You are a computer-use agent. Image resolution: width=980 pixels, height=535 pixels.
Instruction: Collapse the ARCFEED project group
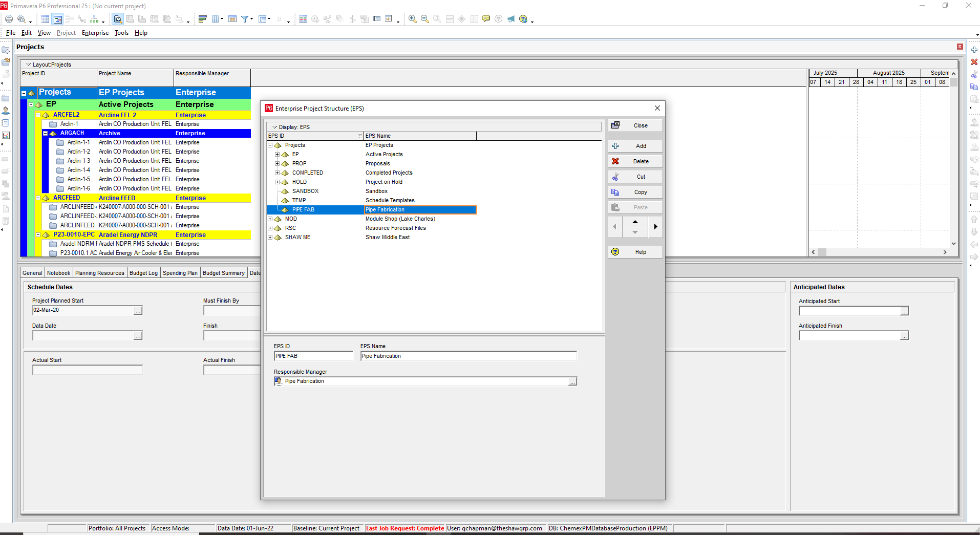tap(38, 198)
